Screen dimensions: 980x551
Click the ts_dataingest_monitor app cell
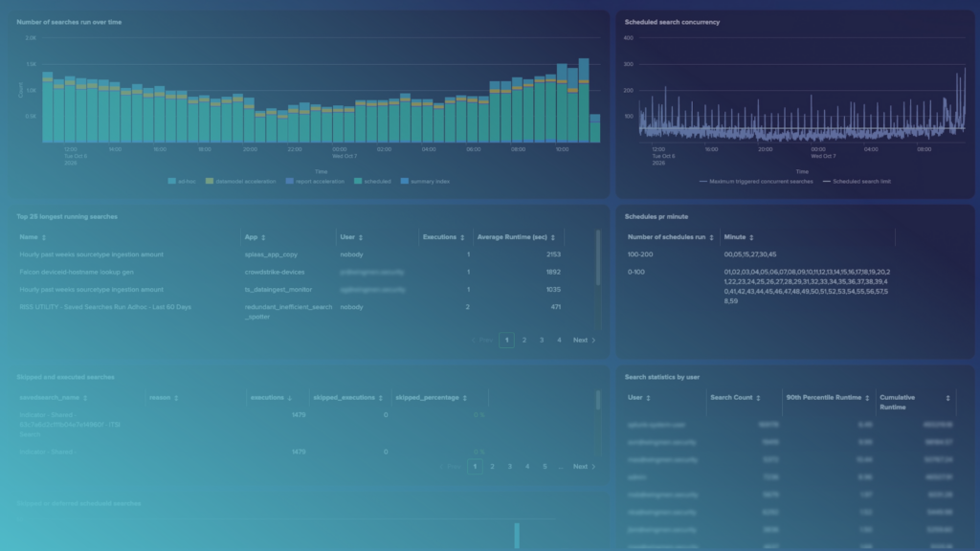tap(278, 290)
